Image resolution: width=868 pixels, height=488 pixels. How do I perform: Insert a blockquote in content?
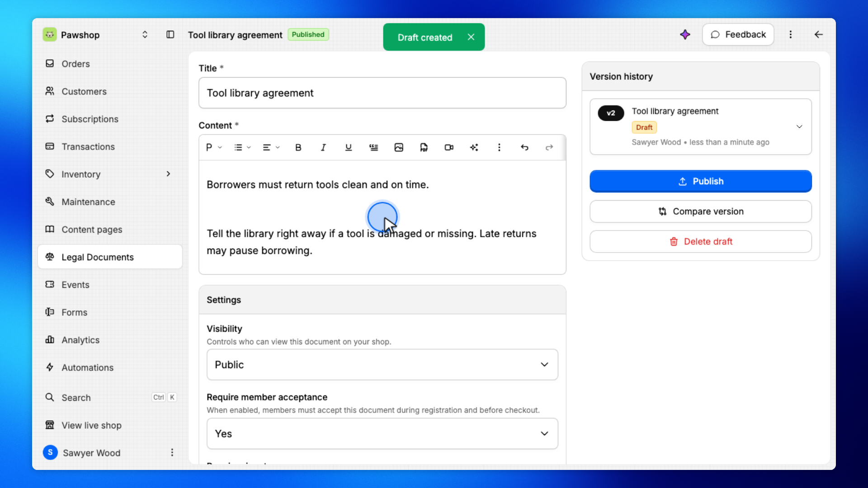[373, 147]
